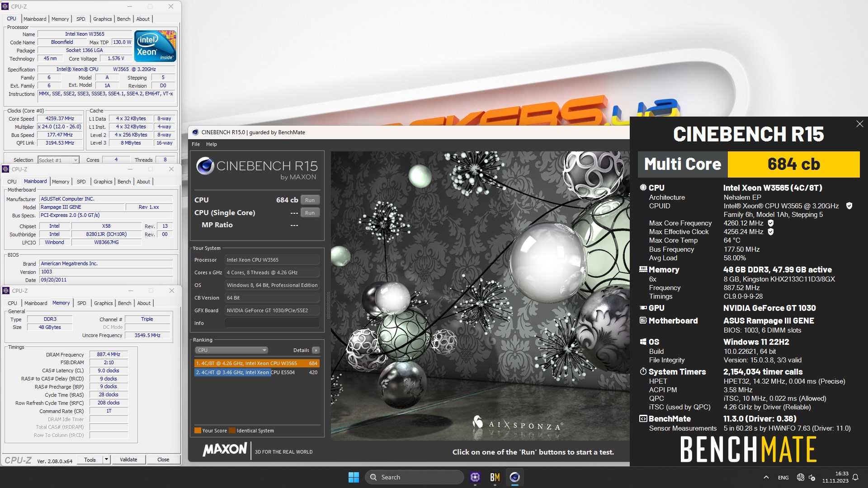Open the SPD tab in top CPU-Z window
The image size is (868, 488).
[x=81, y=19]
